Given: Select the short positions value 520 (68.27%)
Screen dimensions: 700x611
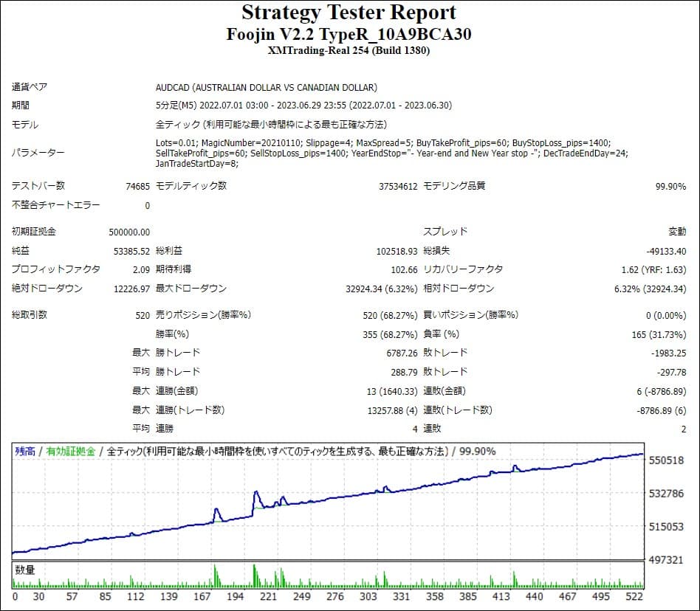Looking at the screenshot, I should pos(390,315).
